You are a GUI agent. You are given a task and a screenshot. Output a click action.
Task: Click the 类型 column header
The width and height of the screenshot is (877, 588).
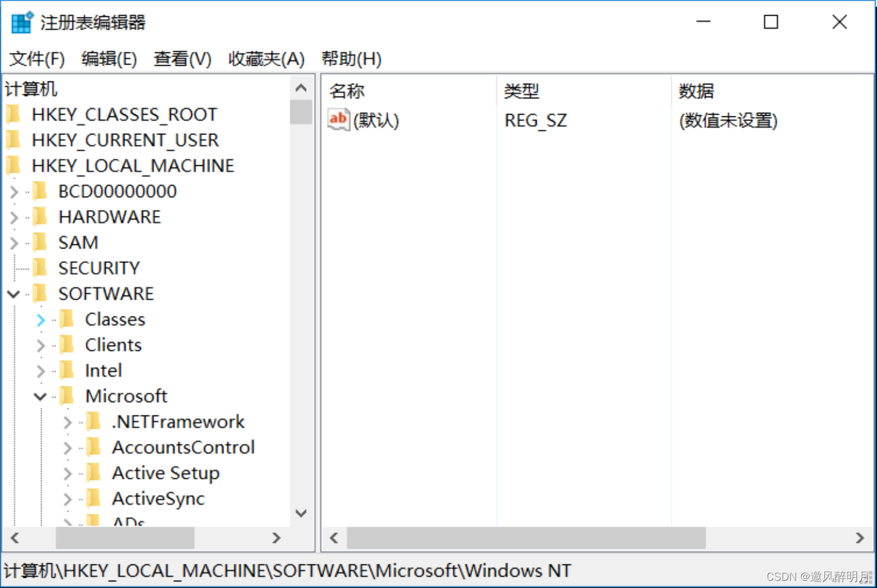click(521, 90)
